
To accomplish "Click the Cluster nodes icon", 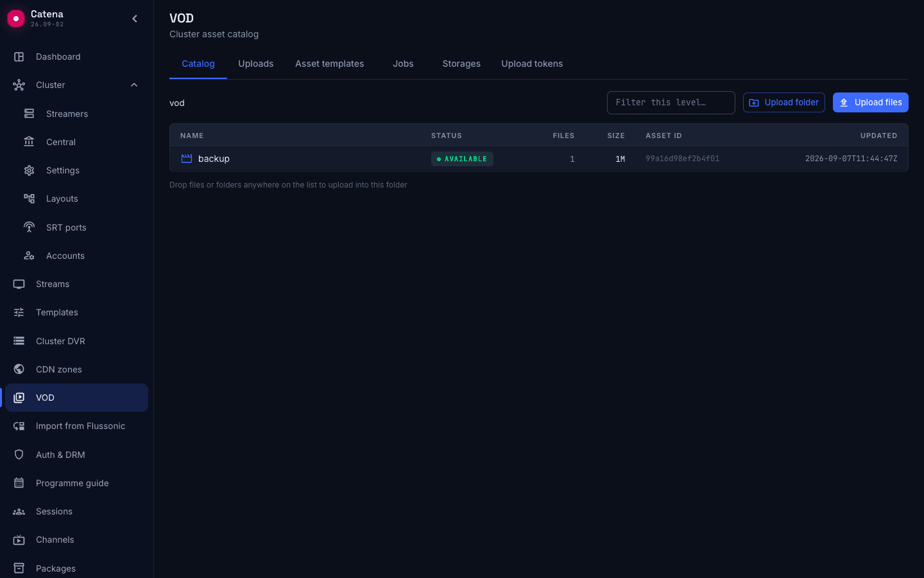I will coord(19,85).
